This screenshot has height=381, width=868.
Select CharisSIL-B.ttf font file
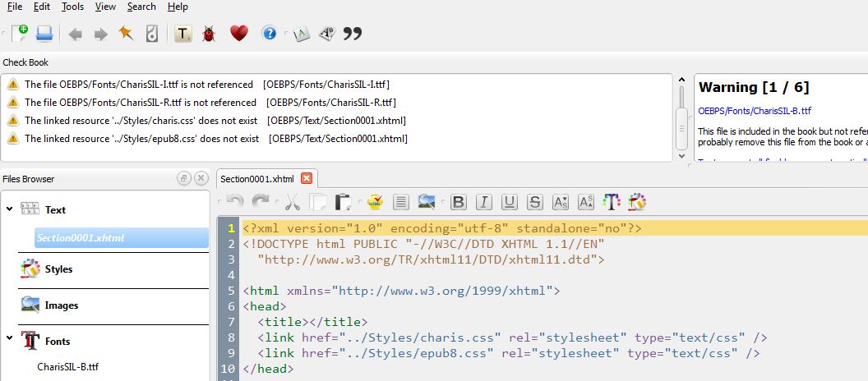(68, 366)
